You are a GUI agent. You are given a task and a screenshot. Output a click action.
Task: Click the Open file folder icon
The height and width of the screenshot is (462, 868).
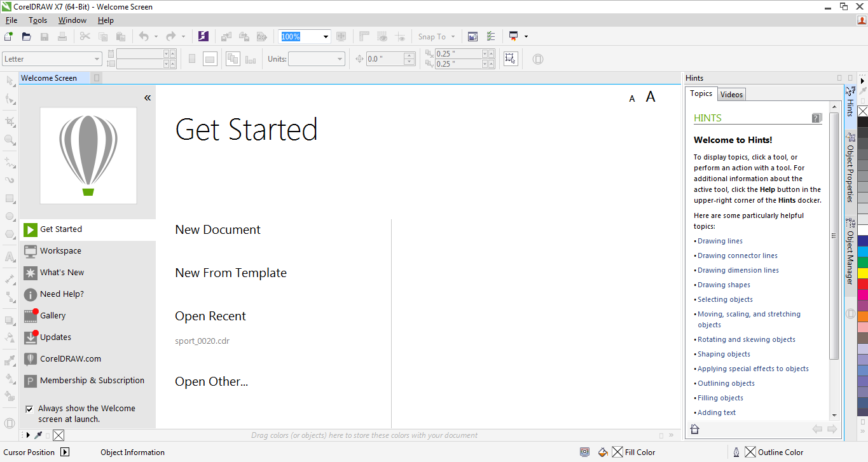(27, 36)
